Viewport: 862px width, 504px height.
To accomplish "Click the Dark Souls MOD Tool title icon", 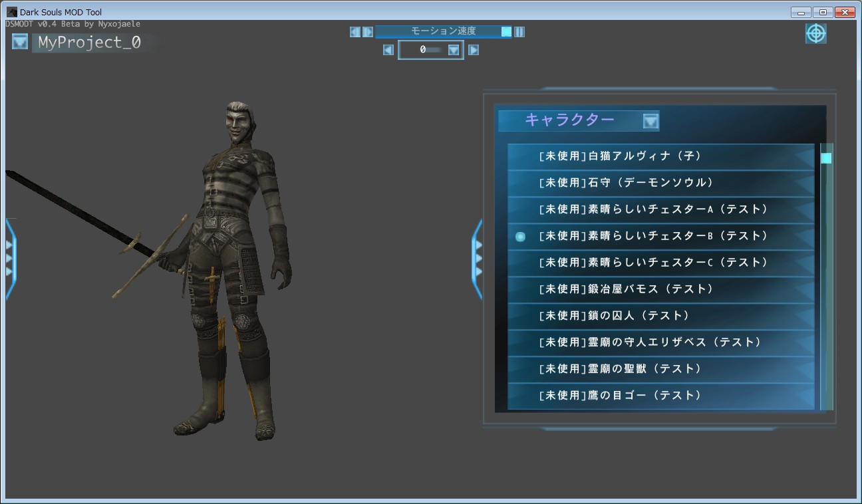I will tap(12, 12).
